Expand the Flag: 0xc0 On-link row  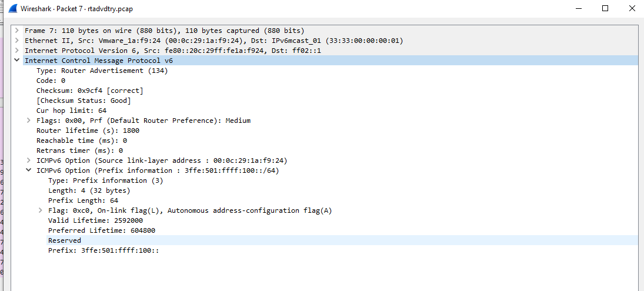pos(41,210)
